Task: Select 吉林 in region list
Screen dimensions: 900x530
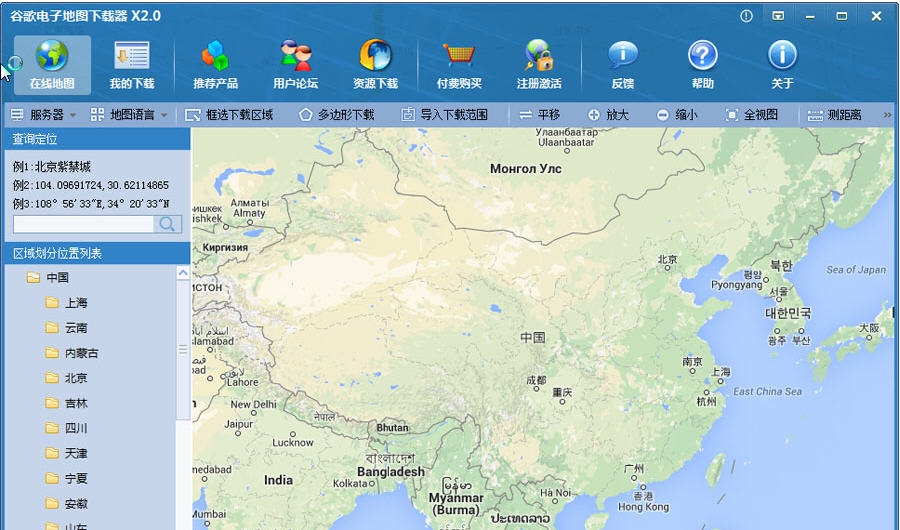Action: coord(67,403)
